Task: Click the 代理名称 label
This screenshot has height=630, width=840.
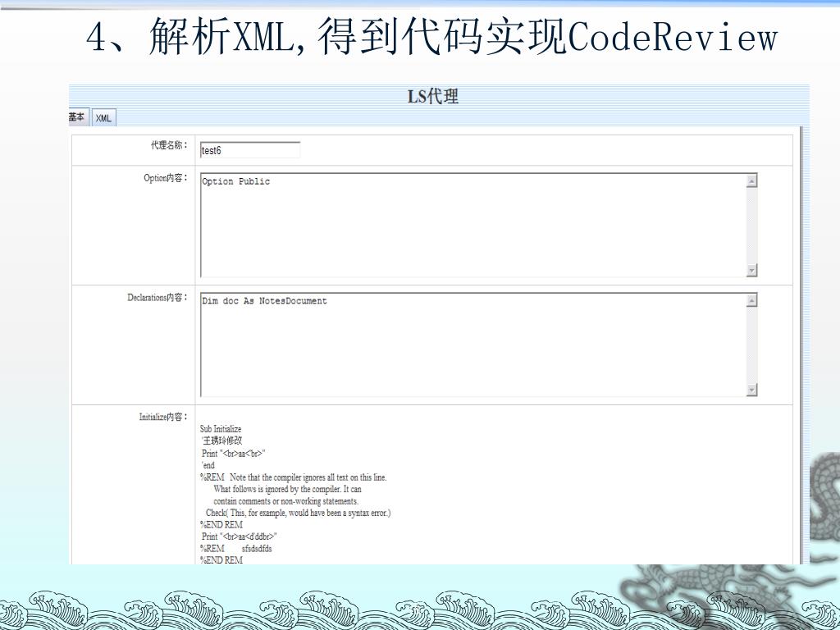Action: [169, 145]
